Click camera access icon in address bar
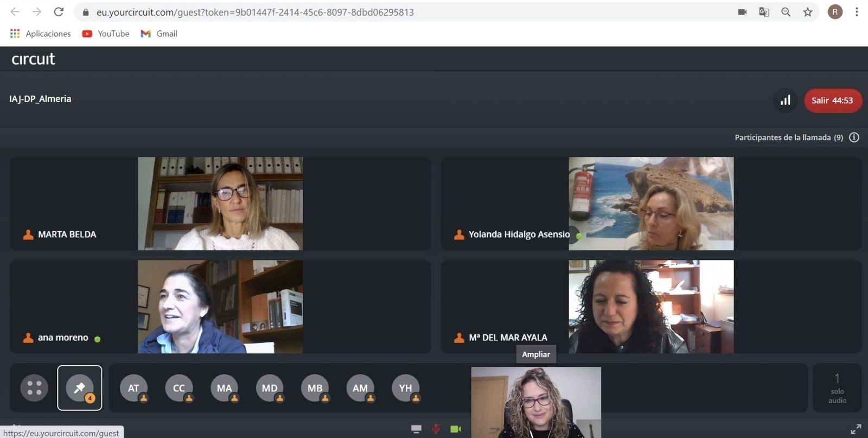Viewport: 868px width, 438px height. point(742,12)
